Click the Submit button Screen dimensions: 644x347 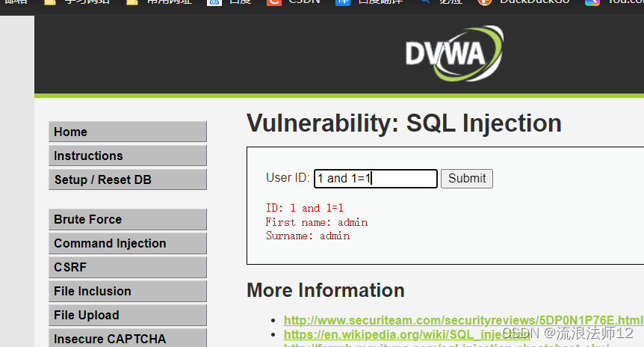point(467,179)
